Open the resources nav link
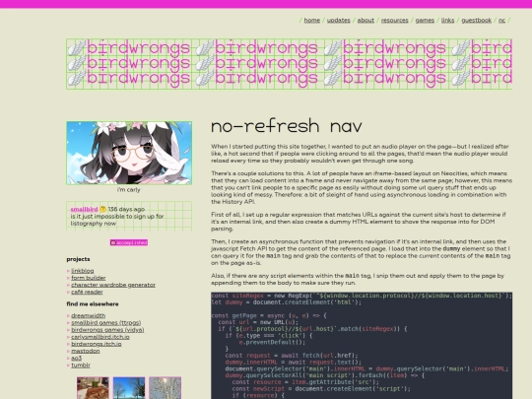 point(395,21)
